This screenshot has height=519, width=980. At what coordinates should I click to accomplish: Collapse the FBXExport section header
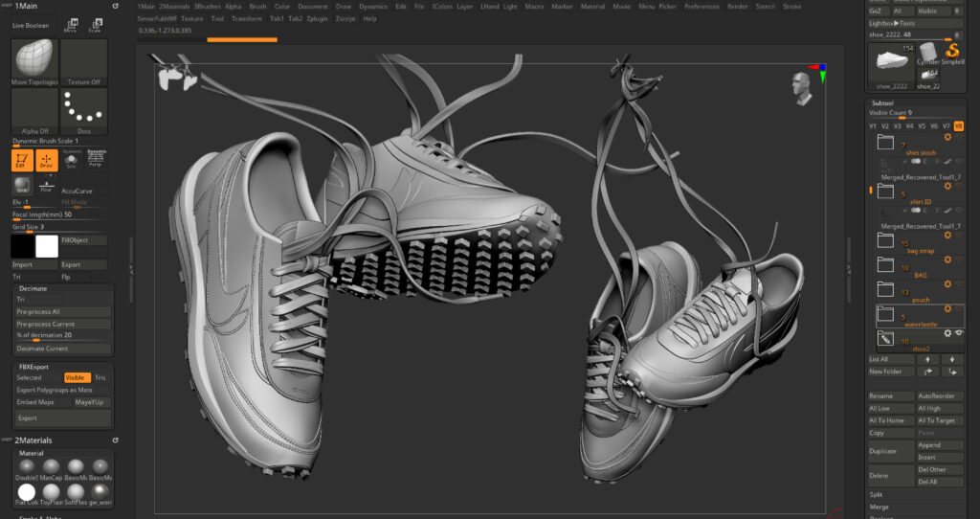pos(33,367)
